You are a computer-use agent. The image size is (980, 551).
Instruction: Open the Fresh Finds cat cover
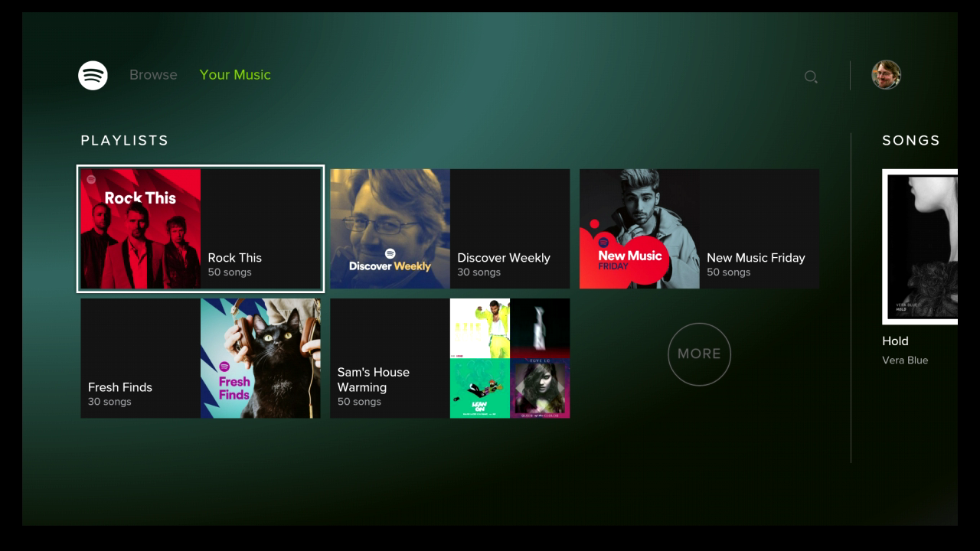[260, 358]
